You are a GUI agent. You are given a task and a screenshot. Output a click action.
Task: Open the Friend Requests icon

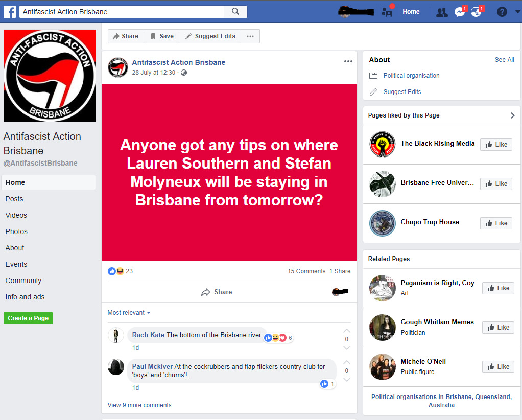pyautogui.click(x=442, y=12)
